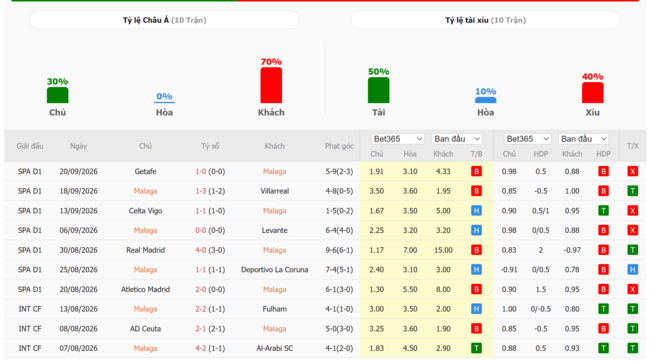Click the Villarreal team name
650x361 pixels.
[274, 191]
